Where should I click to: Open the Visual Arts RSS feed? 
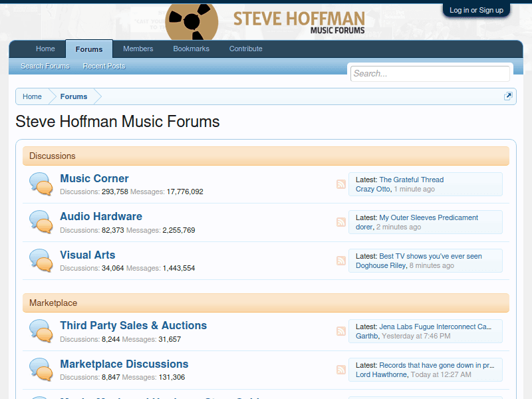point(341,261)
